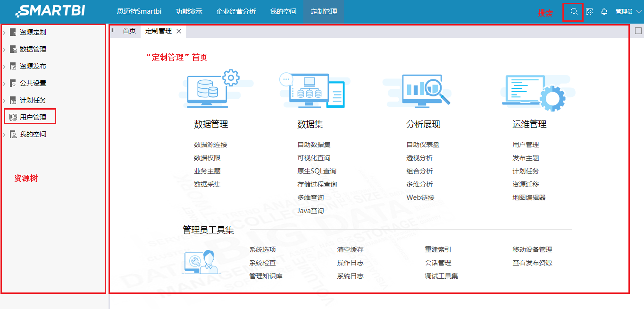Click the 计划任务 sidebar icon
The image size is (644, 309).
point(13,101)
